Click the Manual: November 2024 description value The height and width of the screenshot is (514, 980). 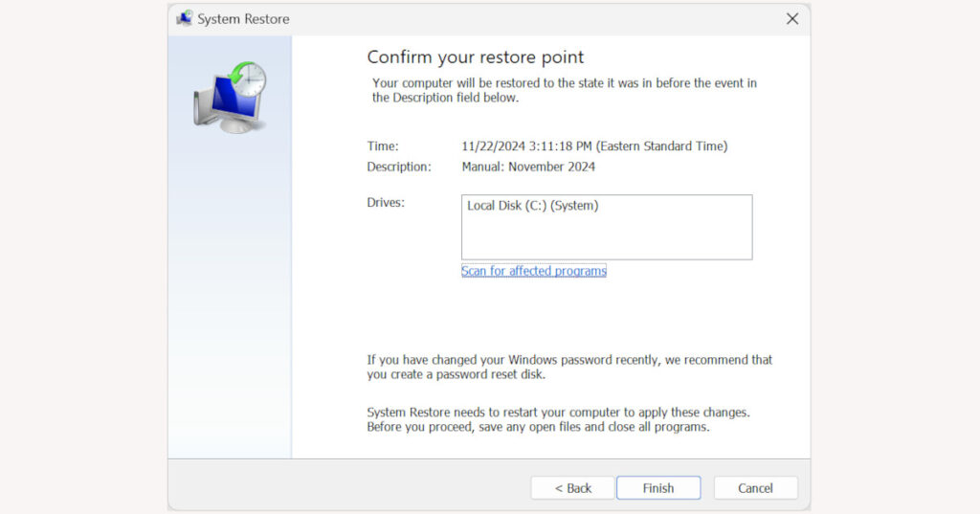pos(528,167)
